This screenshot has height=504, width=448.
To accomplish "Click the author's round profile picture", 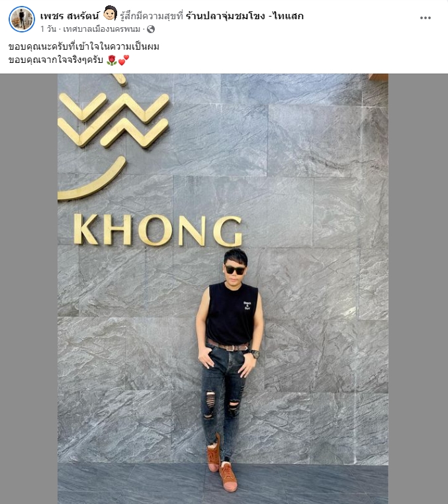I will 22,19.
